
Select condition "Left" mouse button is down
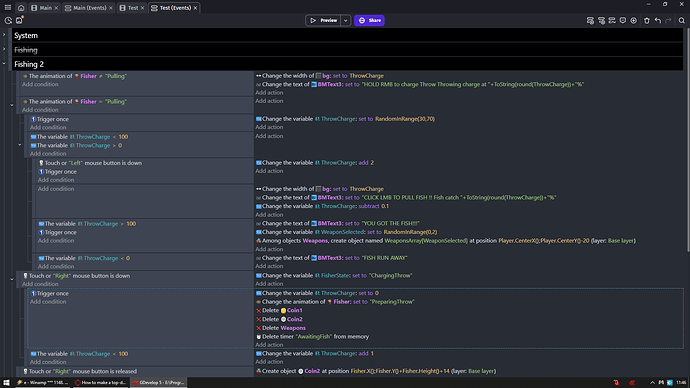91,163
